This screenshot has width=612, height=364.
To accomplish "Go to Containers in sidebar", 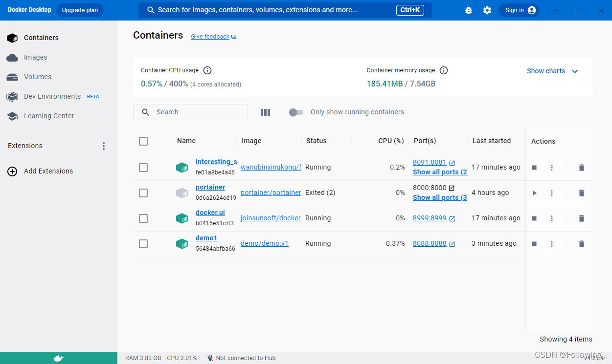I will [59, 38].
